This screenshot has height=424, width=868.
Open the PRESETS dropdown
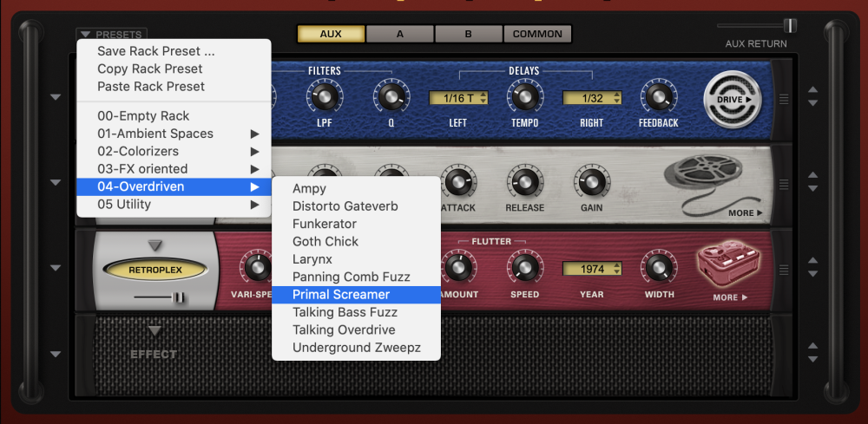point(111,35)
